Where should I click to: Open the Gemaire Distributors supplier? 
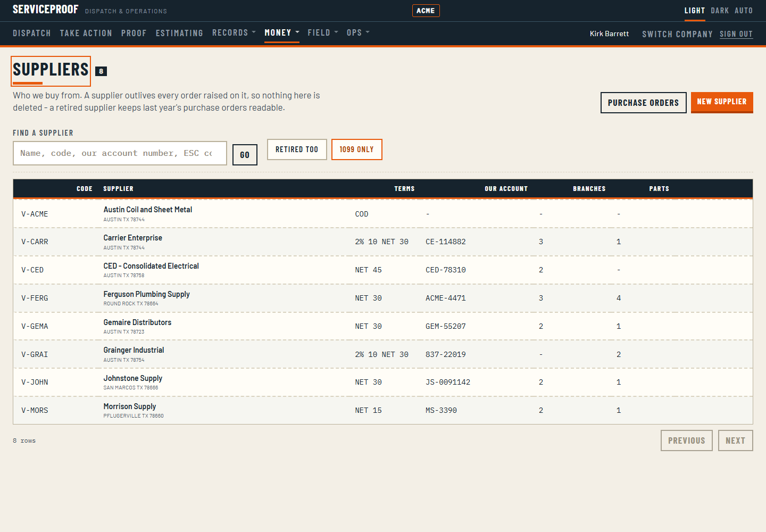point(137,322)
